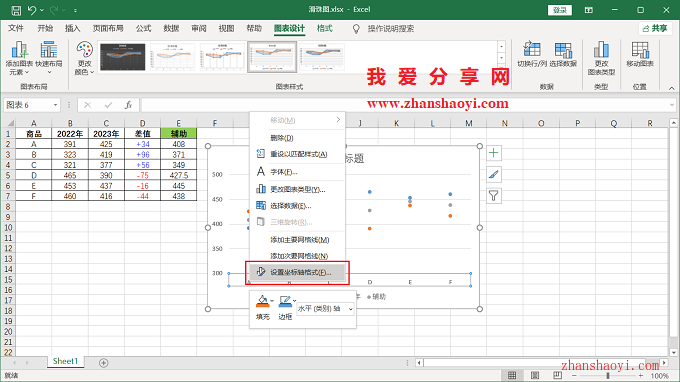The image size is (680, 382).
Task: Open Undo history dropdown arrow
Action: pos(42,10)
